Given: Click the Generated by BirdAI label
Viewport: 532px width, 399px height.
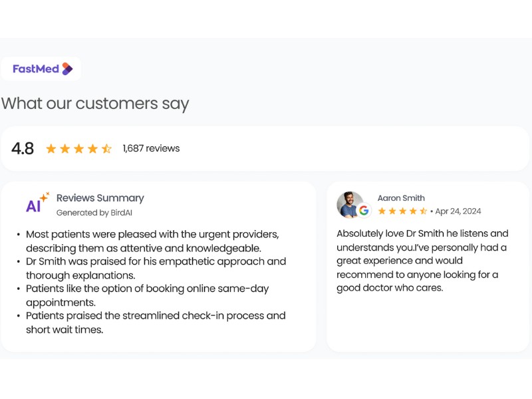Looking at the screenshot, I should [98, 213].
